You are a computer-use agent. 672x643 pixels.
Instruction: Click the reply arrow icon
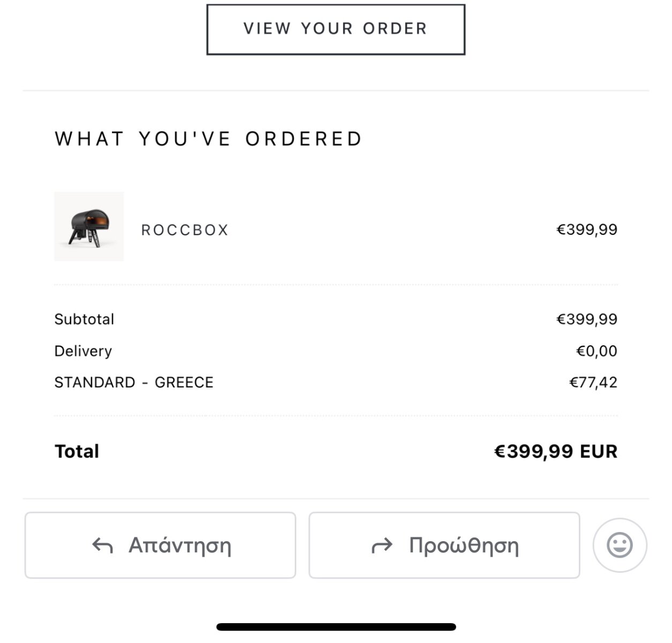(x=102, y=545)
